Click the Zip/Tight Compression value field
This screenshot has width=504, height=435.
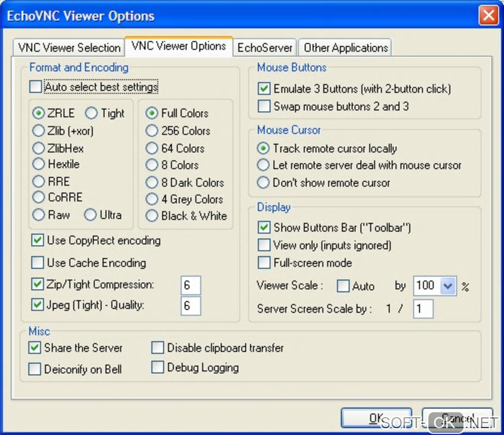tap(191, 285)
